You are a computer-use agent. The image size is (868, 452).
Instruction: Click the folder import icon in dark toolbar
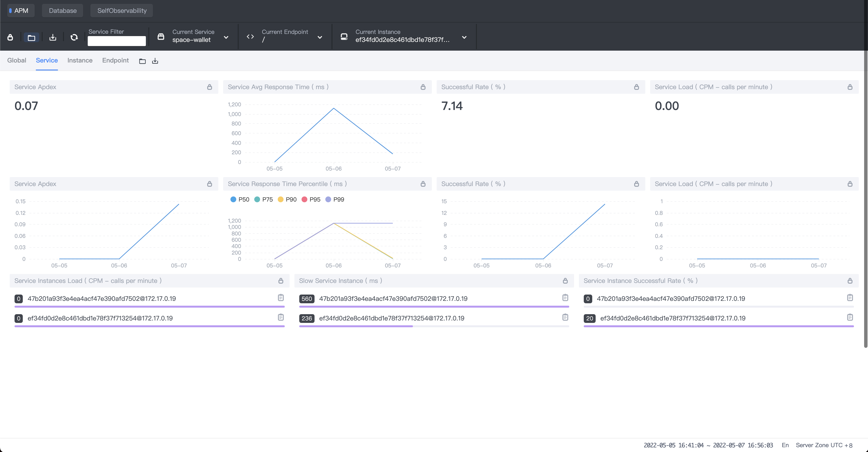pos(31,37)
